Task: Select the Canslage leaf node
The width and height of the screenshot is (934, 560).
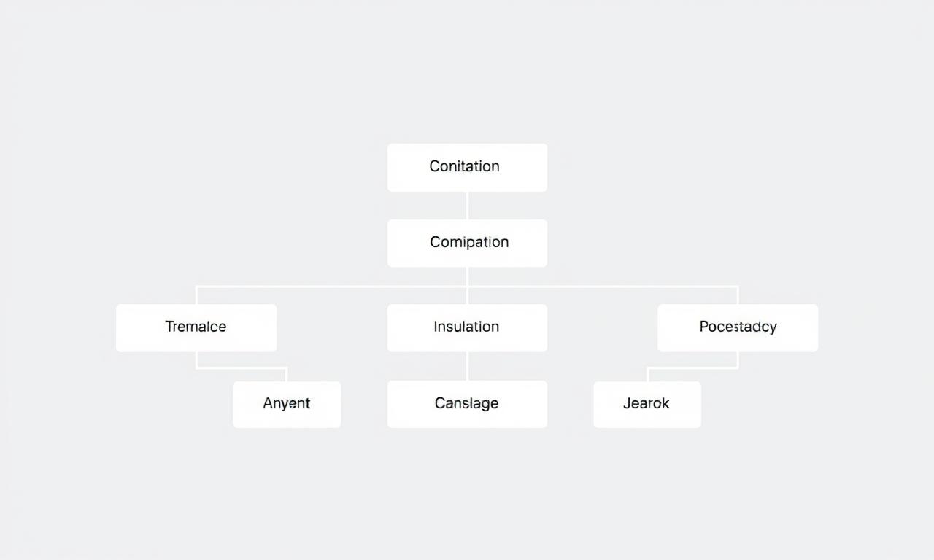Action: pos(467,404)
